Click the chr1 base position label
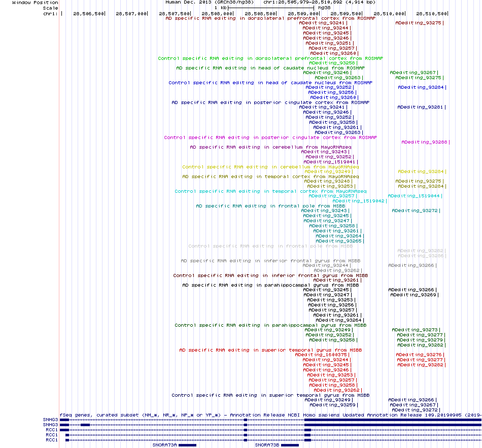Viewport: 482px width, 448px height. [50, 14]
